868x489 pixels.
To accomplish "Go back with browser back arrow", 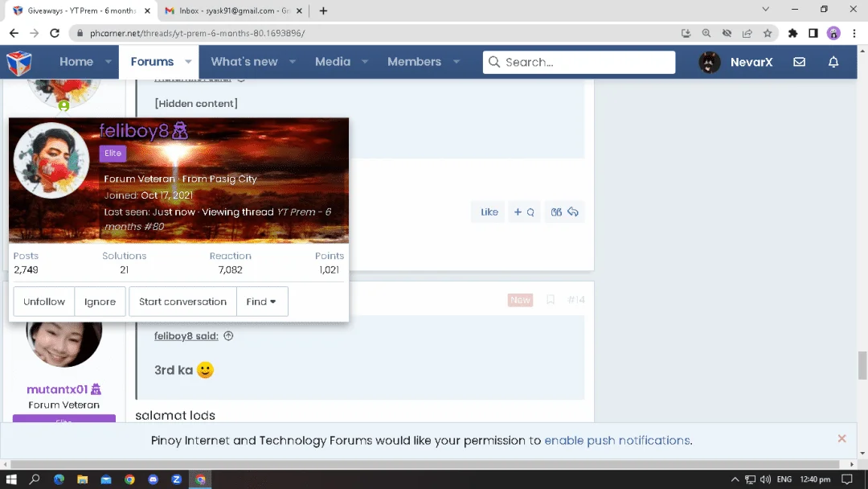I will pos(14,33).
